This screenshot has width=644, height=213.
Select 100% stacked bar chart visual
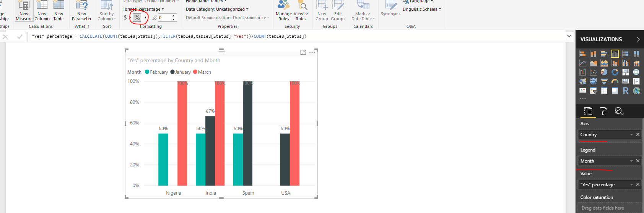pyautogui.click(x=626, y=54)
